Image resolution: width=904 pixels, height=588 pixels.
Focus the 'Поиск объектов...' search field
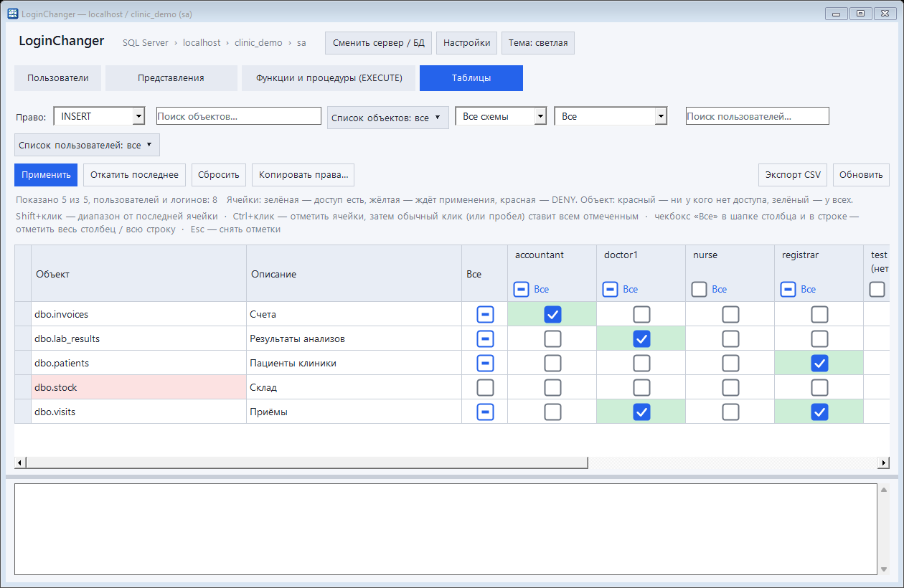[x=239, y=116]
